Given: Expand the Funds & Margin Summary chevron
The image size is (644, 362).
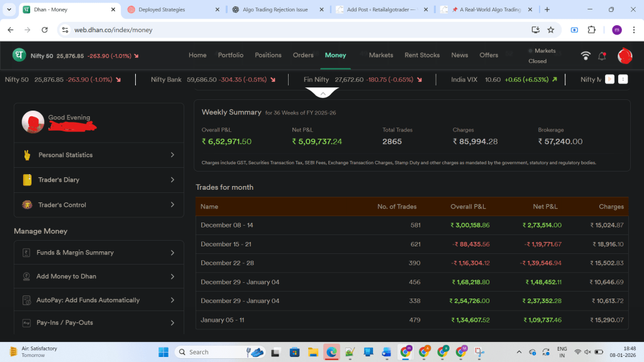Looking at the screenshot, I should pyautogui.click(x=172, y=253).
